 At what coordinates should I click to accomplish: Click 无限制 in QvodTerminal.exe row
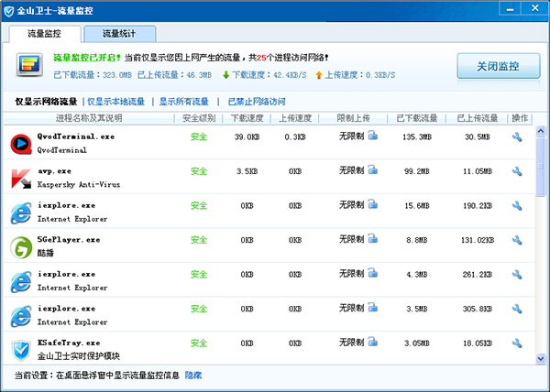(351, 136)
